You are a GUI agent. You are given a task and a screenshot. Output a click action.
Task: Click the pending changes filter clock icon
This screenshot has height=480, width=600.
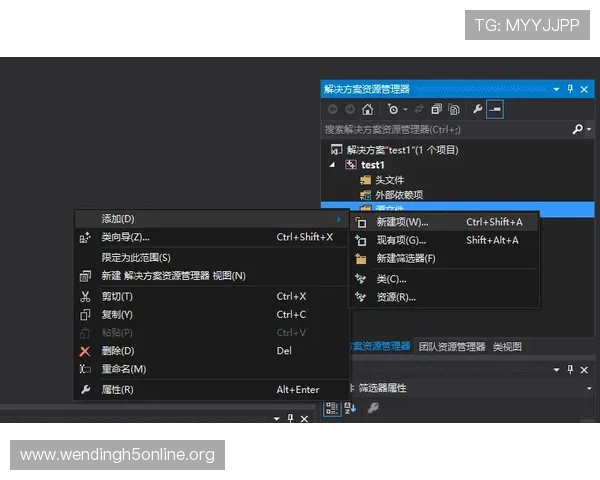point(393,109)
